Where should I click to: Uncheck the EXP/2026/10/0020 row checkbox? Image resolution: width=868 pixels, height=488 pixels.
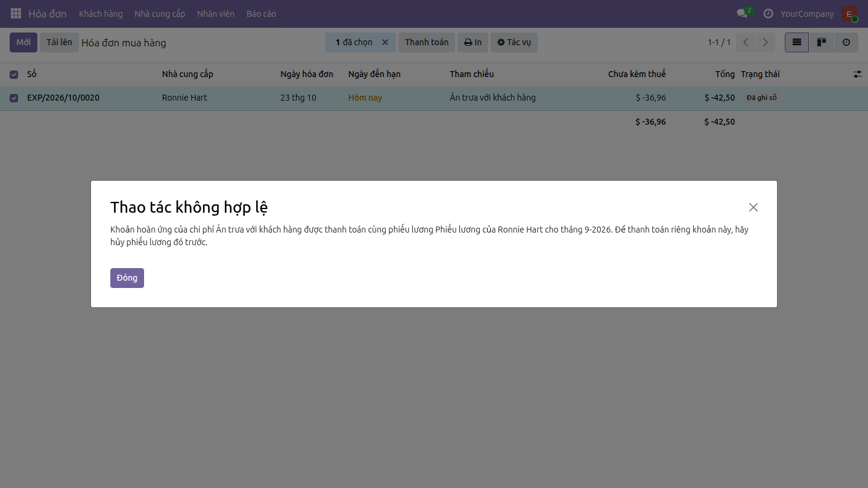pos(14,98)
